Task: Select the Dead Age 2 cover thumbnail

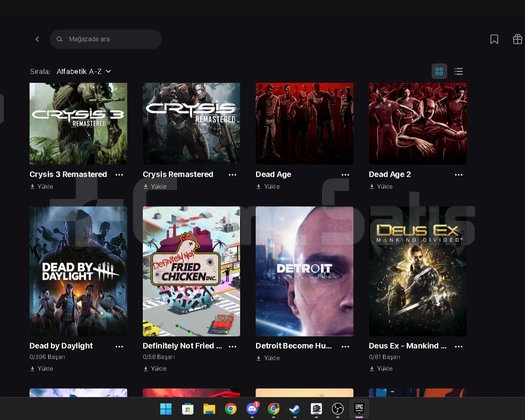Action: coord(418,123)
